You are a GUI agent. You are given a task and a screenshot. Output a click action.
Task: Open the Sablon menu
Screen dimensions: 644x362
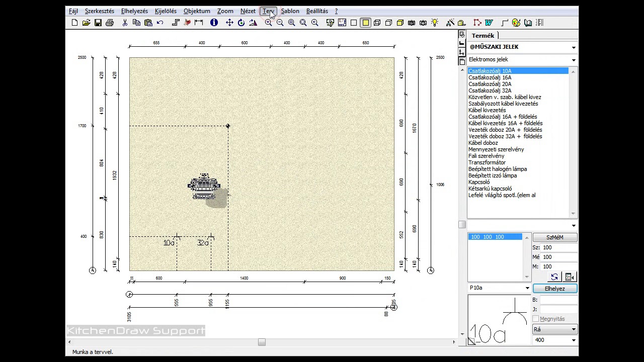(x=290, y=11)
